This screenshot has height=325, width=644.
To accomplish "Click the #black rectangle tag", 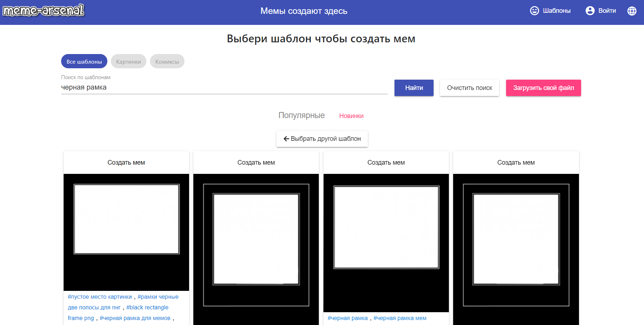I will (x=147, y=308).
